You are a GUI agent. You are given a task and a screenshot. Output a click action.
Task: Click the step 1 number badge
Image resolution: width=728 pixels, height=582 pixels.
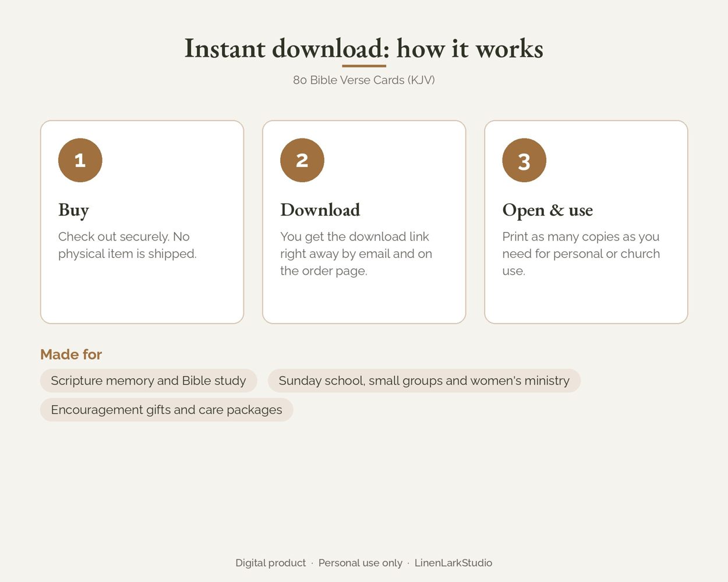click(x=80, y=160)
